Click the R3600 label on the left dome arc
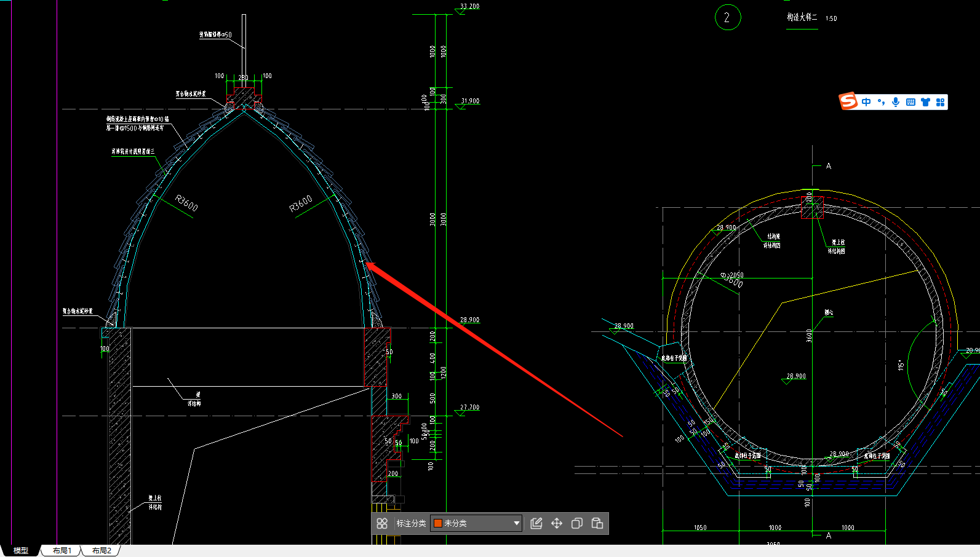Viewport: 980px width, 557px height. 186,203
